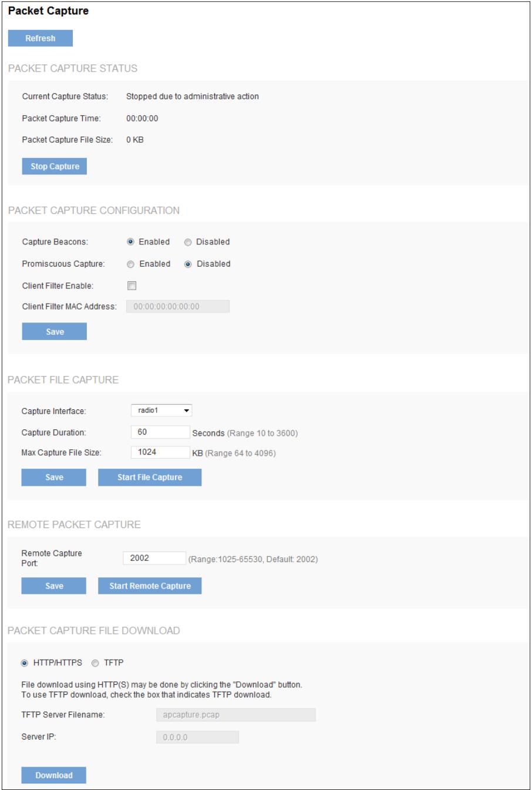This screenshot has width=532, height=790.
Task: Save the Packet Capture Configuration
Action: click(55, 331)
